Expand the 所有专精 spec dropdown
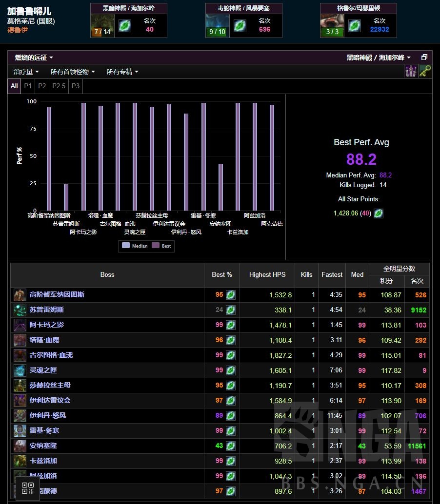 (x=122, y=72)
